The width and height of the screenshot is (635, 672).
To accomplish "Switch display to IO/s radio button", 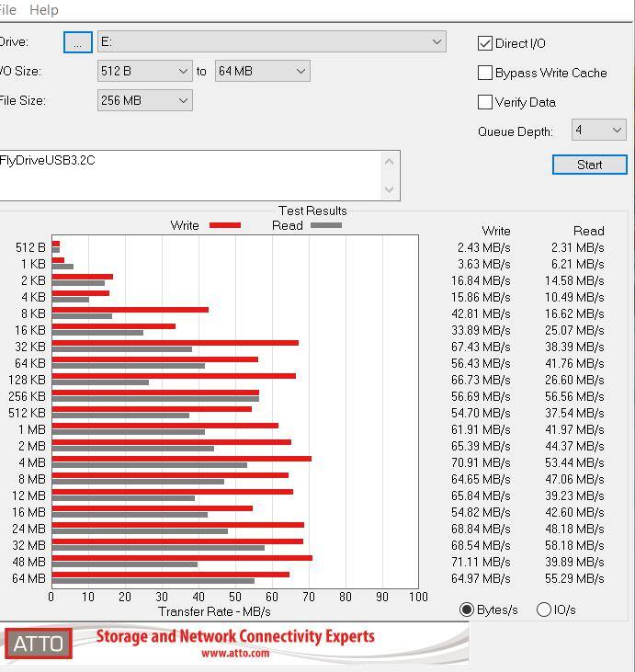I will click(x=544, y=609).
